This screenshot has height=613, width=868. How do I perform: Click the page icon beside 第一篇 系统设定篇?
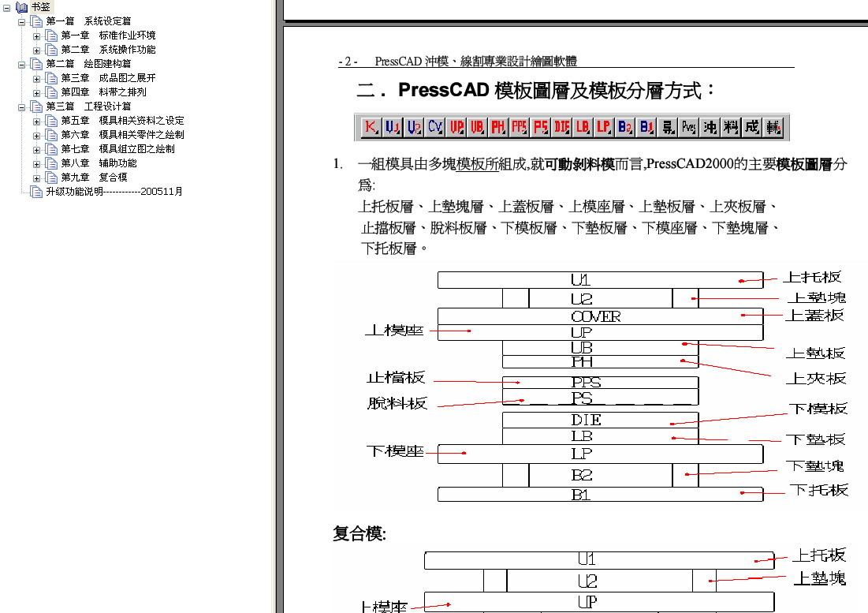[x=36, y=21]
